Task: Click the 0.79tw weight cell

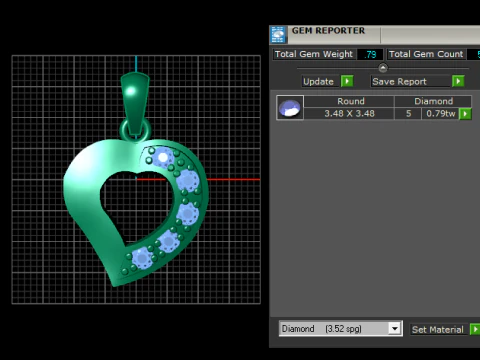Action: pyautogui.click(x=441, y=114)
